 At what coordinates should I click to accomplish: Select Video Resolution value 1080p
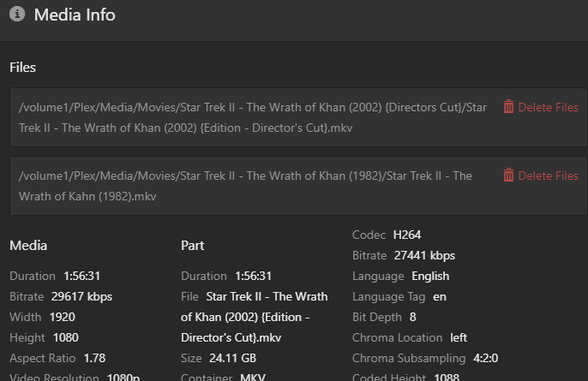point(123,377)
